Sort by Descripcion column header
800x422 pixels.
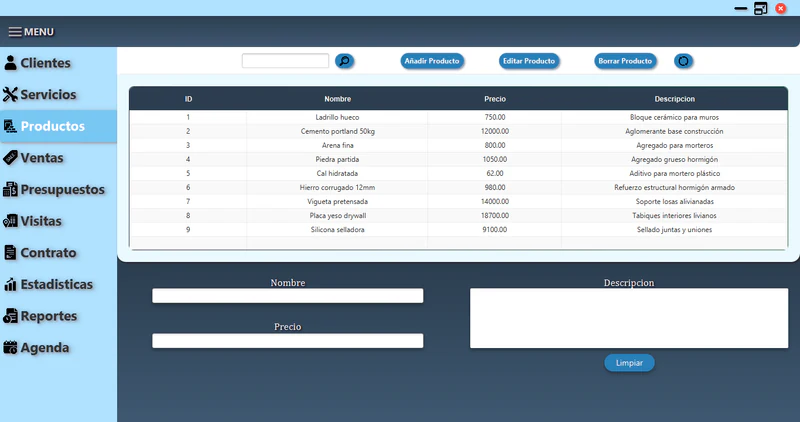pyautogui.click(x=674, y=99)
